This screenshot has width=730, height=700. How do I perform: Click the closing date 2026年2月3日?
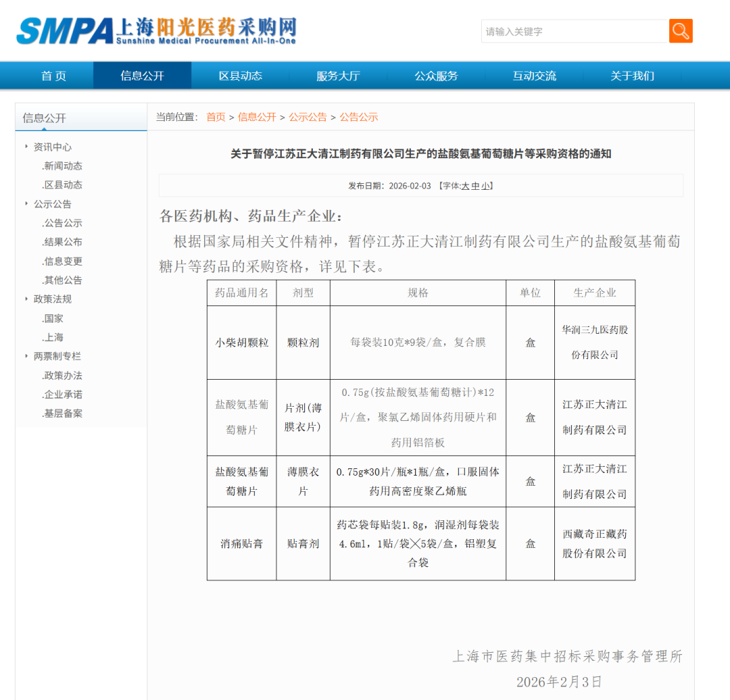coord(559,682)
